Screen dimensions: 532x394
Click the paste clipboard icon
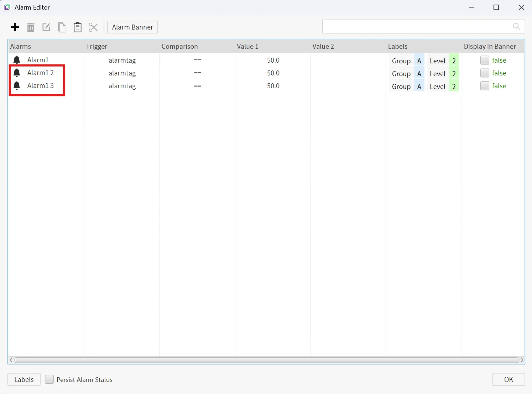78,27
